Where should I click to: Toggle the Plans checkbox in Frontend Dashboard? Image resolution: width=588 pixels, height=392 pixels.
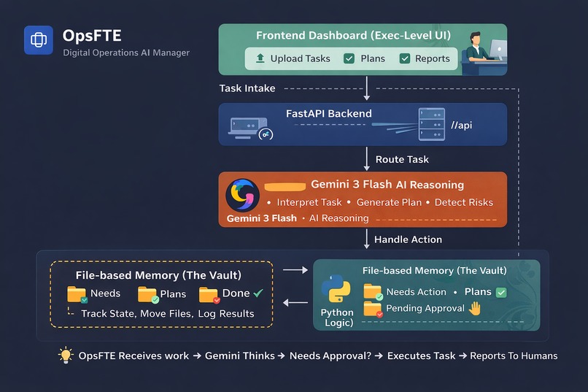point(349,58)
